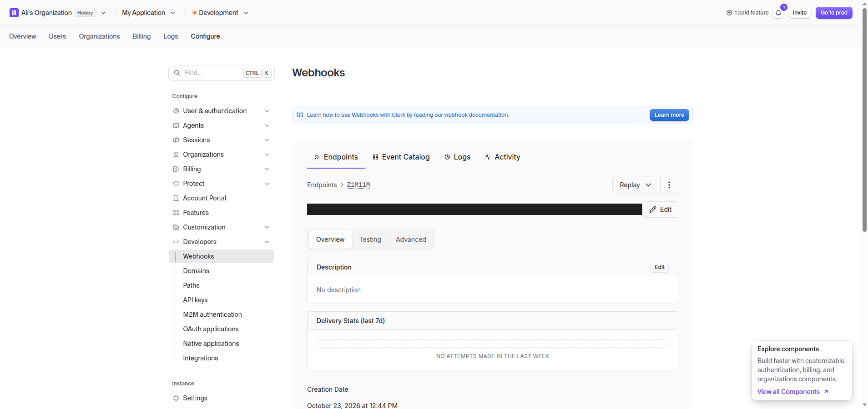Click the fingerprint icon for User & authentication
The height and width of the screenshot is (409, 868).
(176, 111)
